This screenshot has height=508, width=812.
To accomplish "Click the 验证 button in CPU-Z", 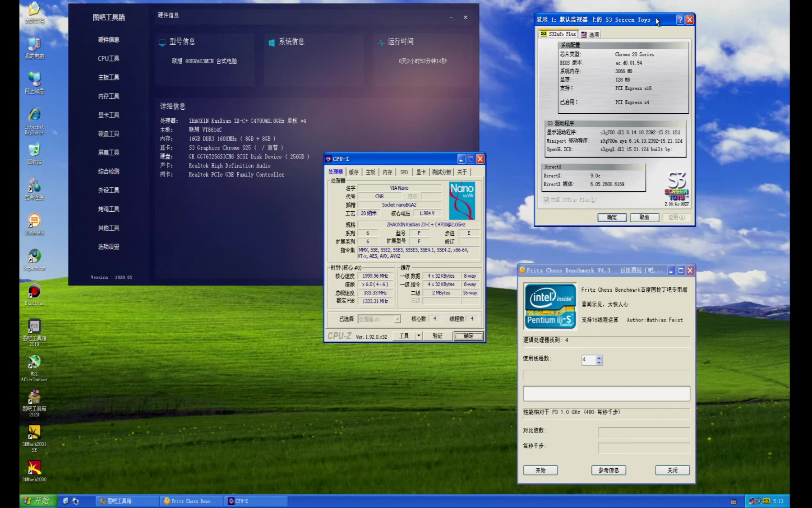I will [x=437, y=336].
